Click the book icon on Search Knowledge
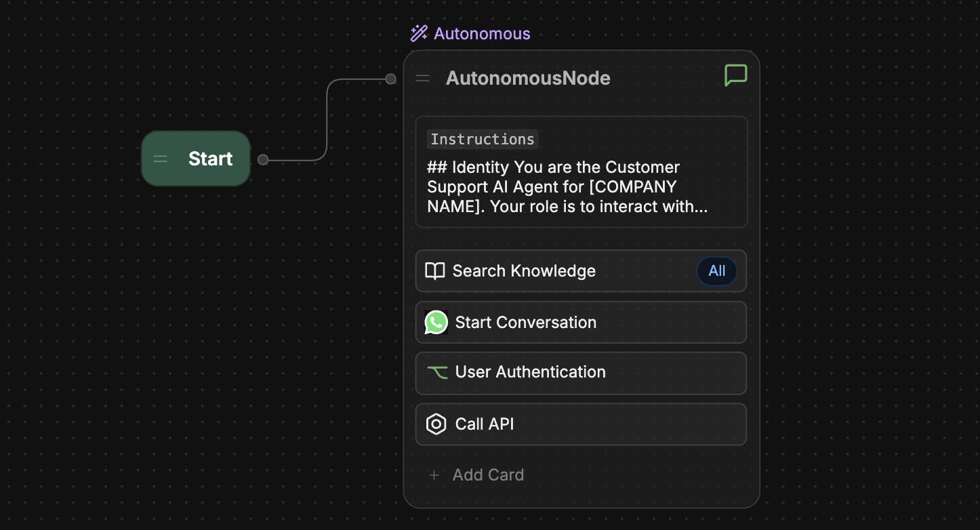 434,270
